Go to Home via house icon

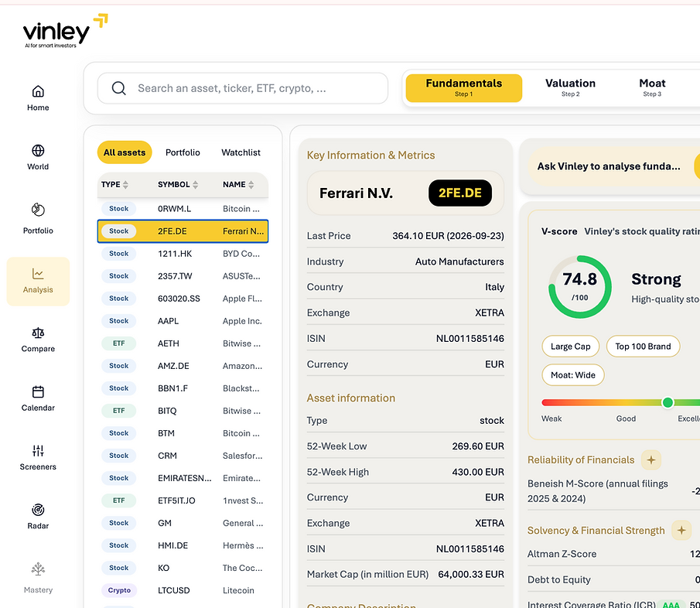point(38,91)
